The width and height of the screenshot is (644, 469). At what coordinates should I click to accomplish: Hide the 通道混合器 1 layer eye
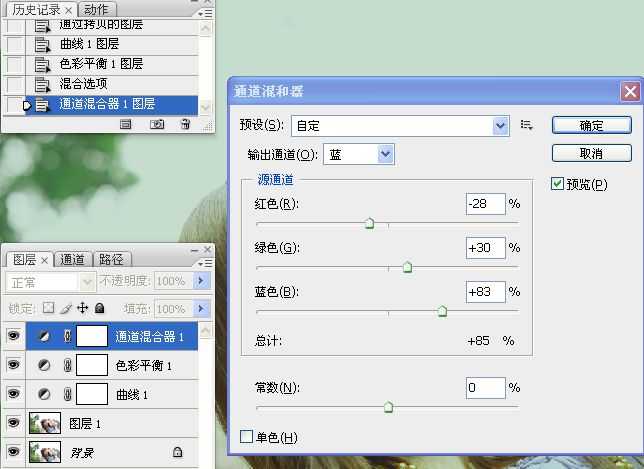[x=14, y=336]
